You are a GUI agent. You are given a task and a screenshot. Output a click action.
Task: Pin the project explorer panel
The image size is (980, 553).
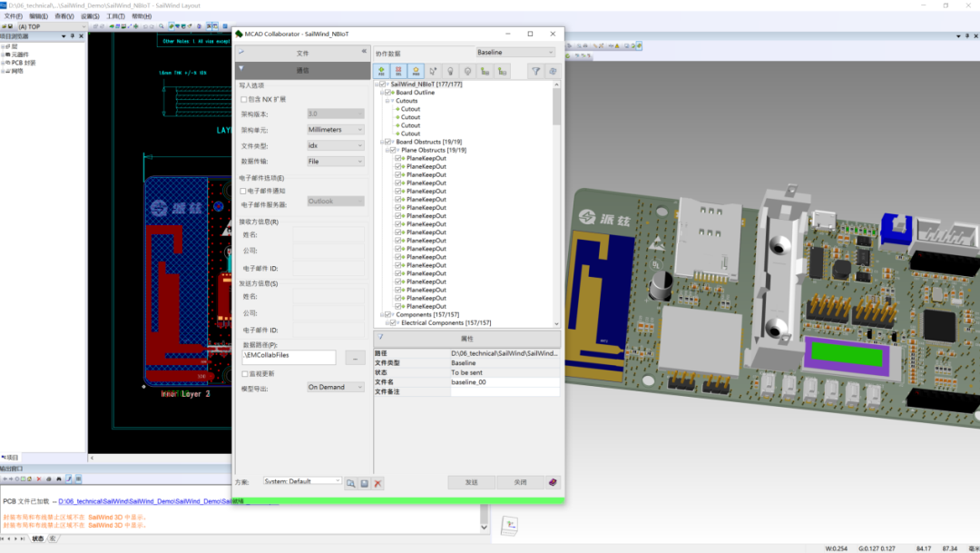pyautogui.click(x=73, y=36)
